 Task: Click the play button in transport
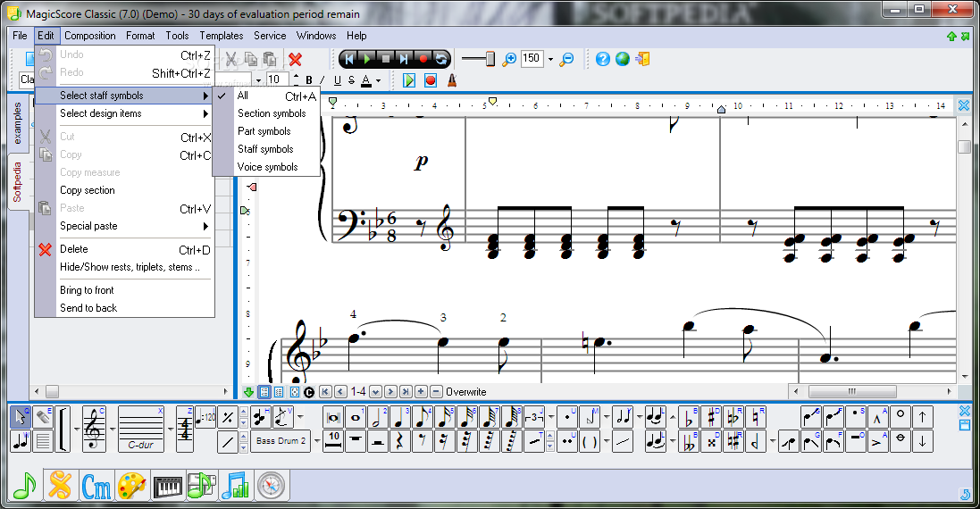(x=367, y=59)
